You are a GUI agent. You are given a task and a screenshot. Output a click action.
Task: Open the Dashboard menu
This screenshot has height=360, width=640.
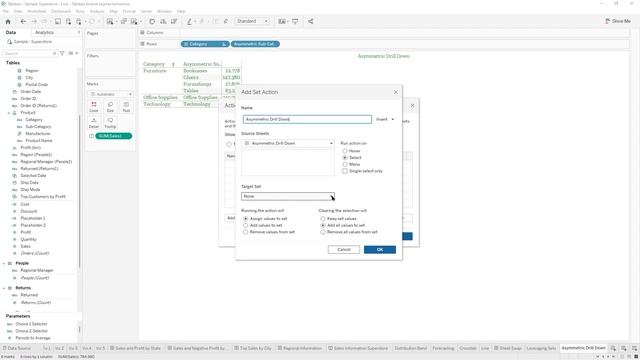(x=61, y=11)
